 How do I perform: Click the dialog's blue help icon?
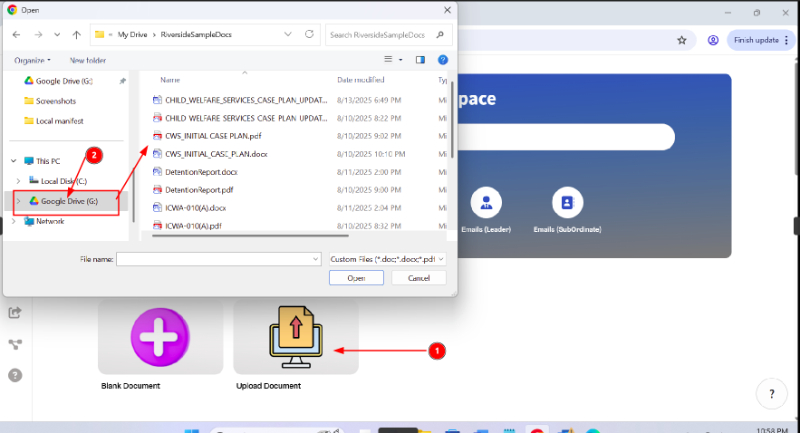pos(442,60)
